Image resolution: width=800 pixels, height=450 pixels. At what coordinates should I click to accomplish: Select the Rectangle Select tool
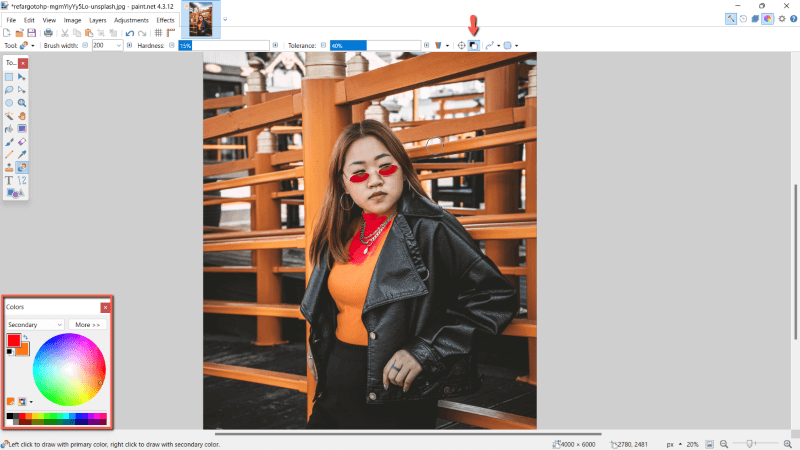click(x=9, y=77)
